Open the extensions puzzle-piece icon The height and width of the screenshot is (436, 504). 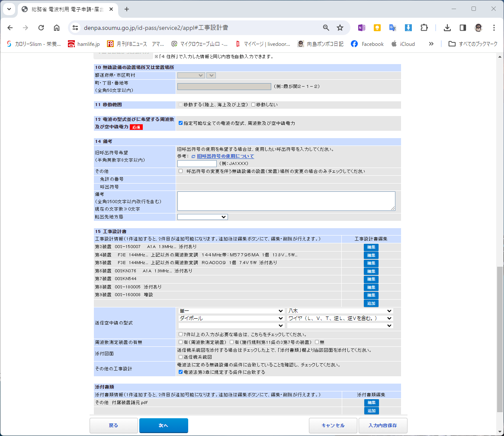(424, 28)
